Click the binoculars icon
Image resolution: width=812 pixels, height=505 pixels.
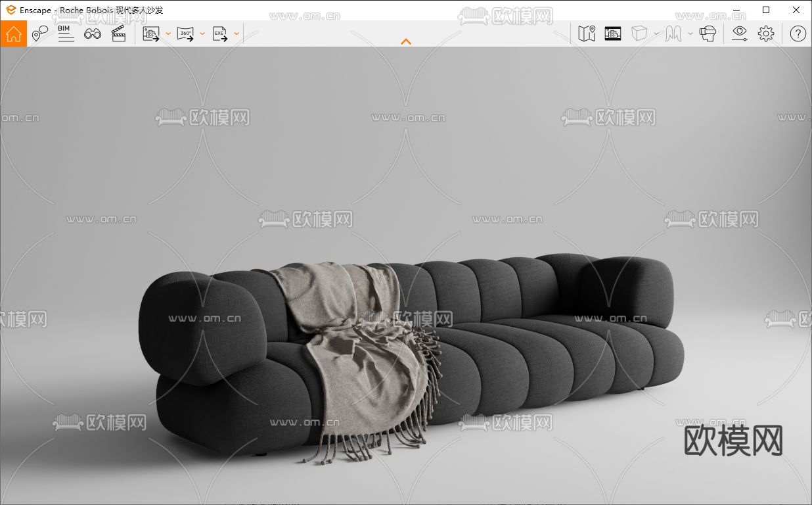[93, 34]
